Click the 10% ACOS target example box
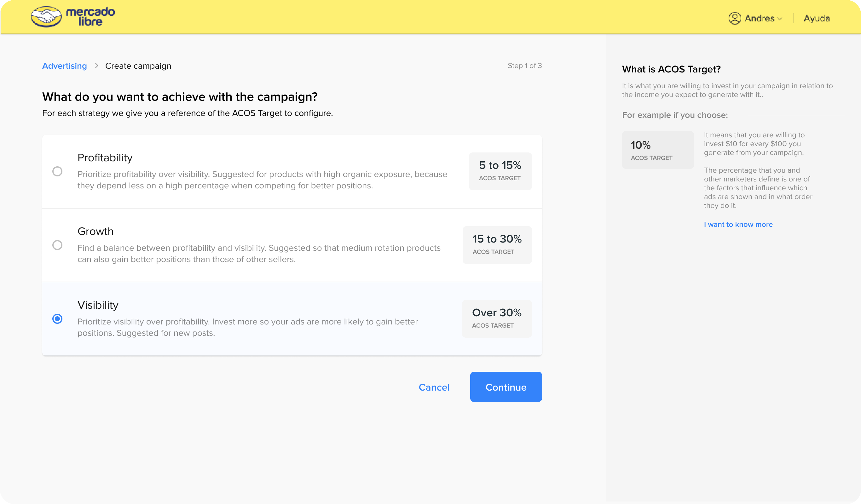The height and width of the screenshot is (504, 861). (x=658, y=150)
